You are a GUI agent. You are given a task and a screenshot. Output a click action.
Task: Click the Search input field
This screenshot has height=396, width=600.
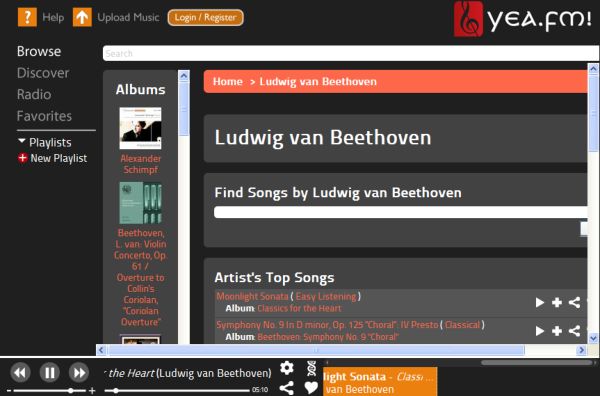(351, 53)
